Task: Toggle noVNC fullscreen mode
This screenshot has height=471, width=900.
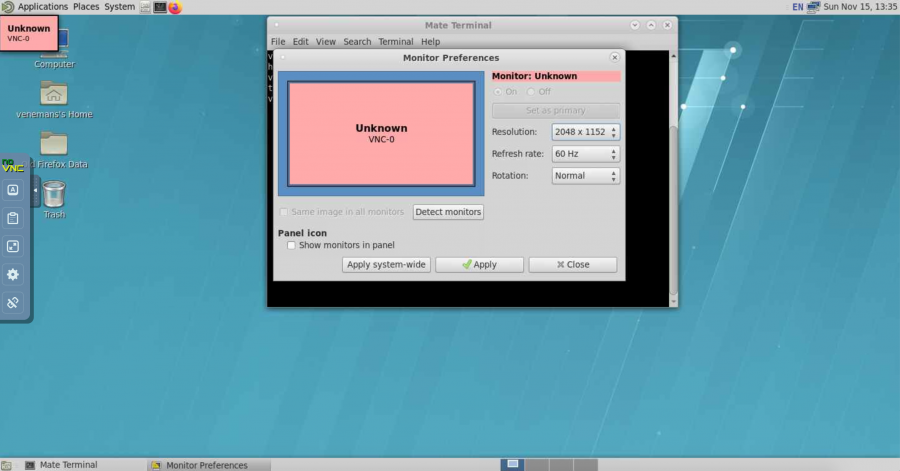Action: click(x=13, y=246)
